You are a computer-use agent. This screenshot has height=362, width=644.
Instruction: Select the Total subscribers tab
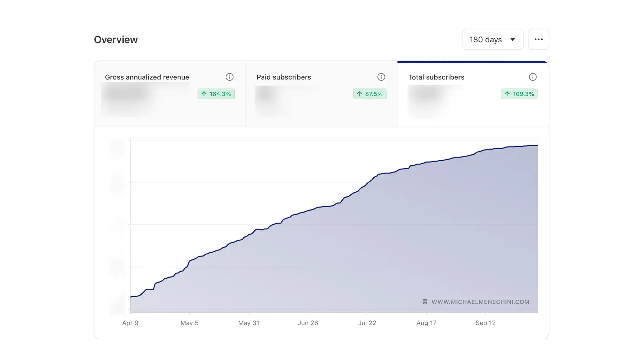(x=473, y=94)
